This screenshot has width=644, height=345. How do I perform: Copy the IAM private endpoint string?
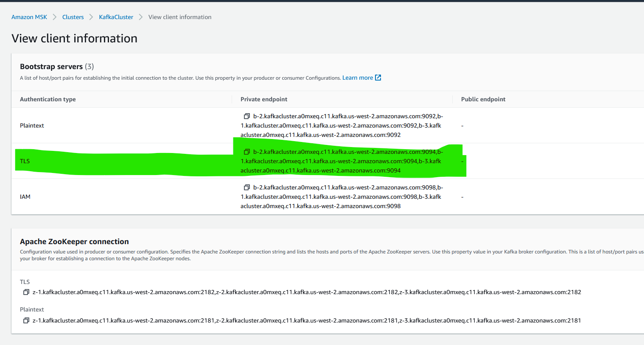point(247,187)
